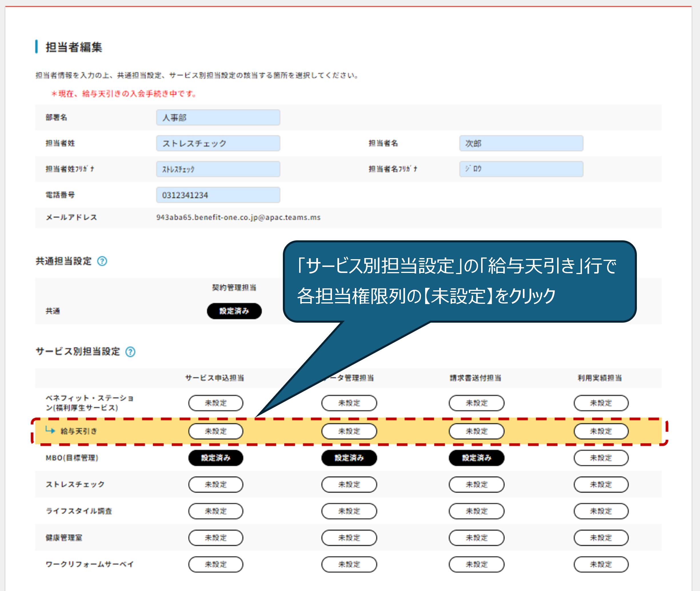
Task: Toggle 給与天引き データ管理担当 未設定 button
Action: pos(349,431)
